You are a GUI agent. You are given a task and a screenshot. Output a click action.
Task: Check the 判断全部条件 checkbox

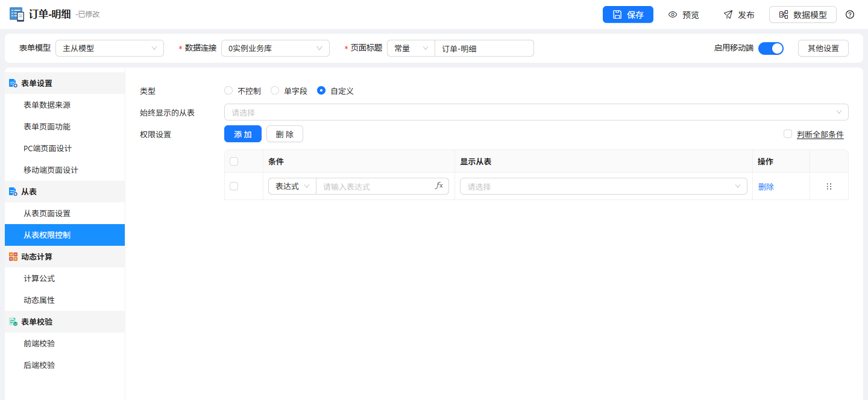788,134
